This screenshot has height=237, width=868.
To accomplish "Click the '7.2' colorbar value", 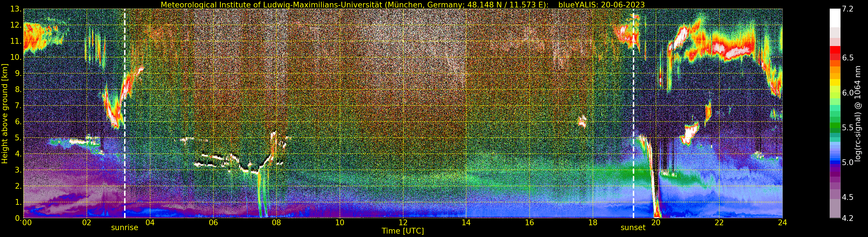I will point(848,9).
